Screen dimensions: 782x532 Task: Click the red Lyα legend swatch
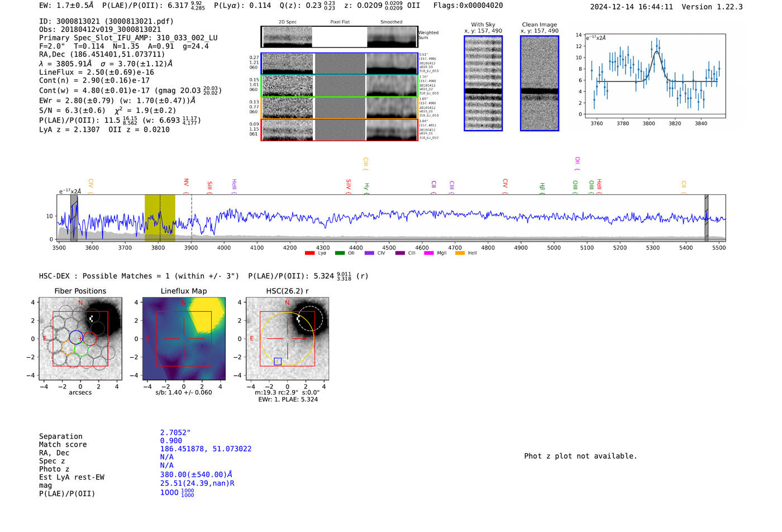pos(309,253)
